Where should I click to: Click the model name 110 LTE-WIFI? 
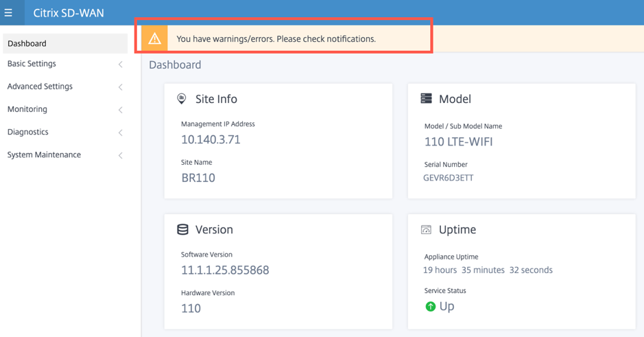click(x=458, y=142)
